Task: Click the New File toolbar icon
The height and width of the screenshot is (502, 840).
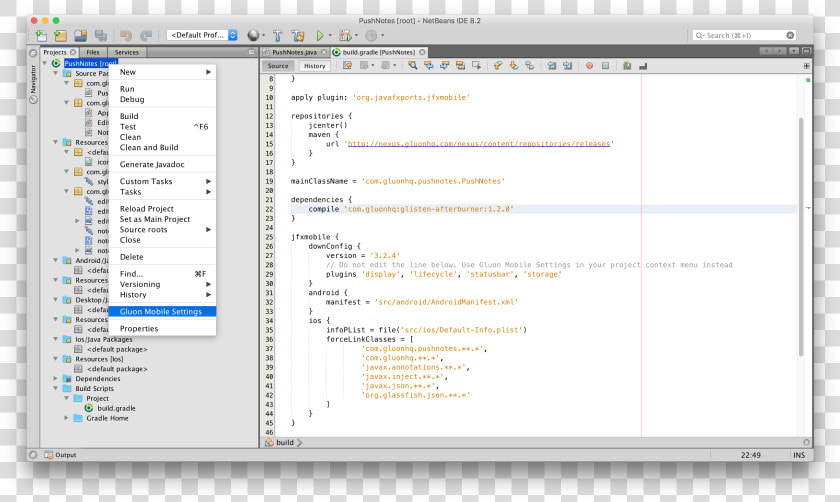Action: click(x=41, y=35)
